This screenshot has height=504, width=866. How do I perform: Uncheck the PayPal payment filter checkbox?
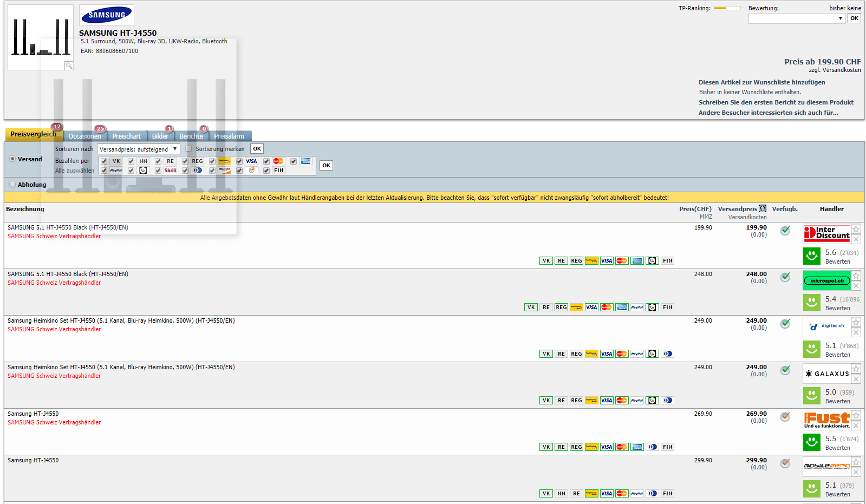click(x=104, y=171)
